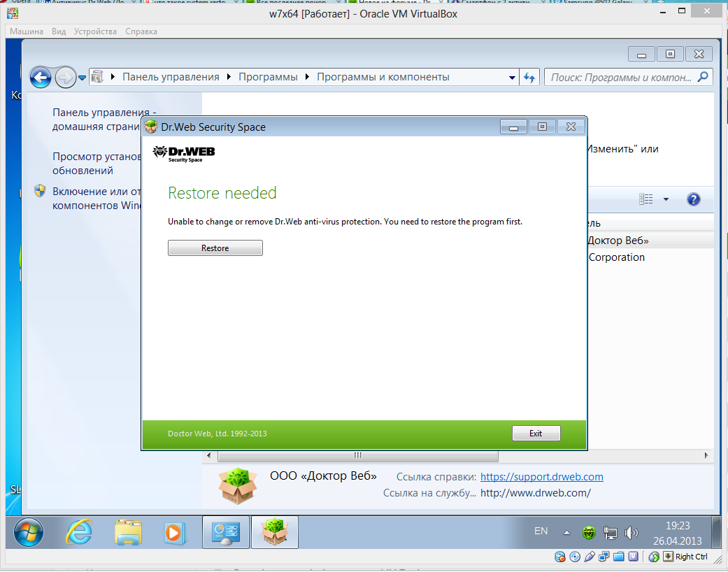
Task: Open the network status tray icon
Action: (610, 533)
